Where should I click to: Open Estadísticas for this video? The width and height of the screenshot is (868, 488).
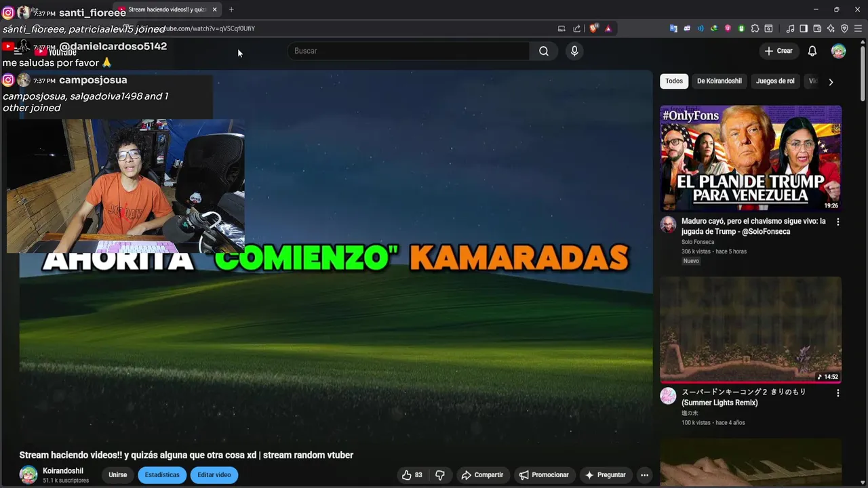[x=162, y=475]
